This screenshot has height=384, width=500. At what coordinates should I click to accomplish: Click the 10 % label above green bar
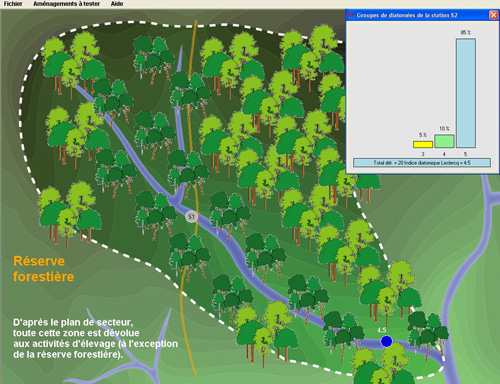point(444,128)
